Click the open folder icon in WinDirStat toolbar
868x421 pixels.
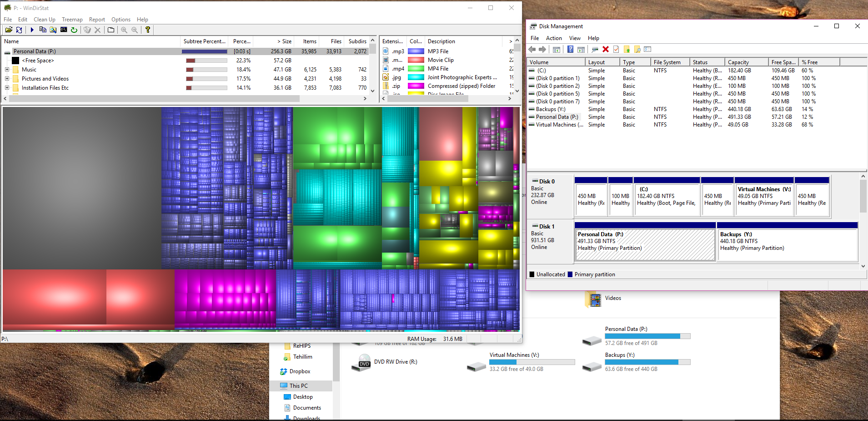click(9, 30)
